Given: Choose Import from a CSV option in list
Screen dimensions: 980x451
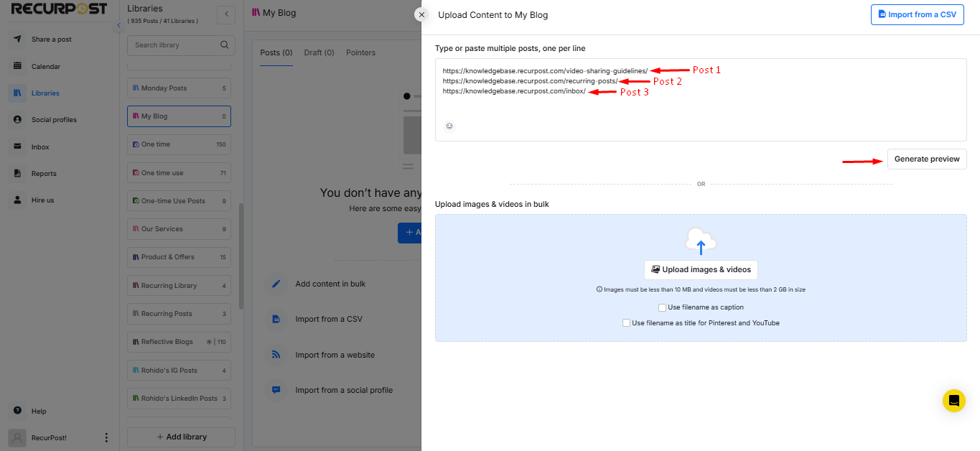Looking at the screenshot, I should pyautogui.click(x=329, y=319).
